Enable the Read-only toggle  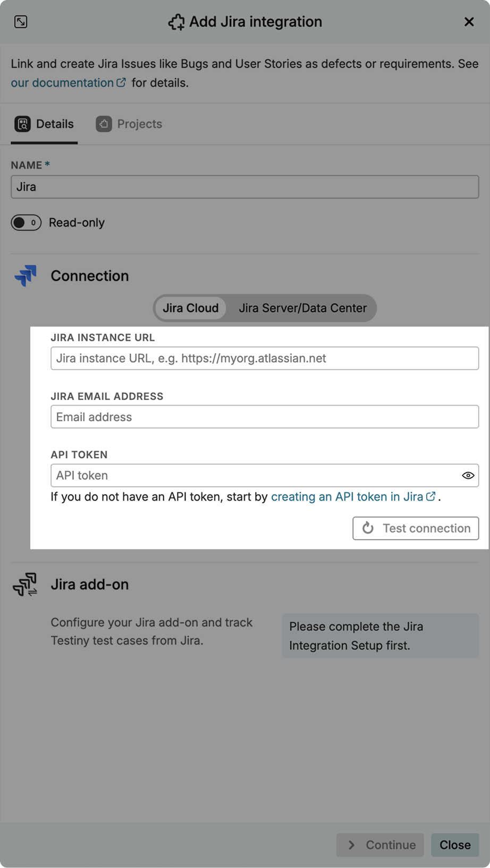click(x=26, y=222)
